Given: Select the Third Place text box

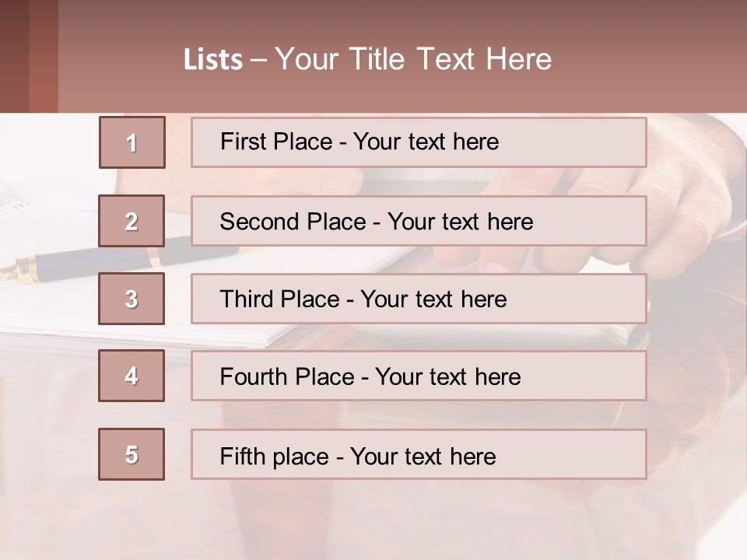Looking at the screenshot, I should [x=419, y=299].
